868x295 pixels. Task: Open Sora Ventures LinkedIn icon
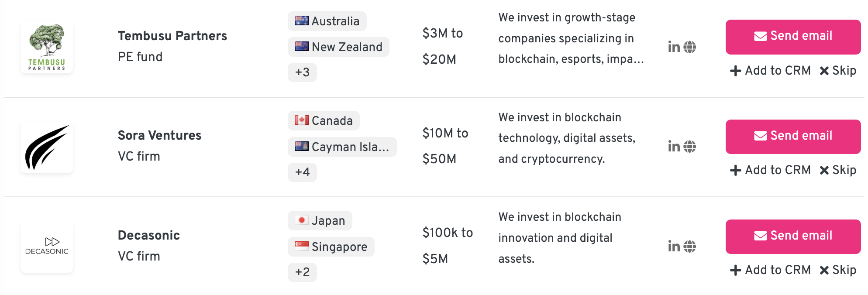point(674,146)
